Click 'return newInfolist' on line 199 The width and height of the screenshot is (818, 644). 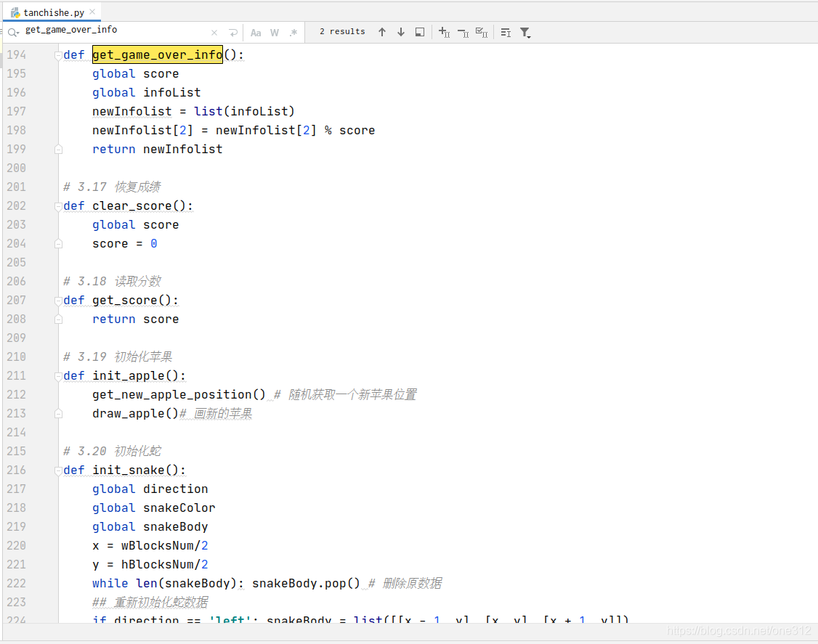[157, 149]
